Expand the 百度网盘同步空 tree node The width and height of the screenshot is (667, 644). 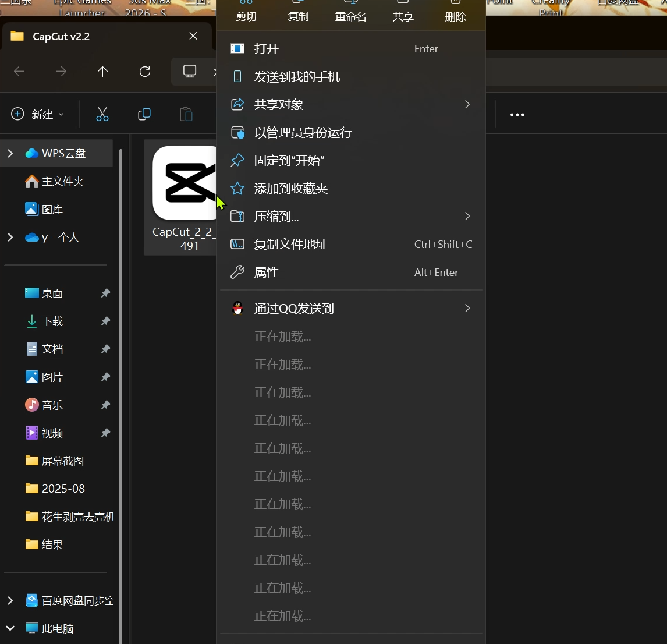click(10, 600)
